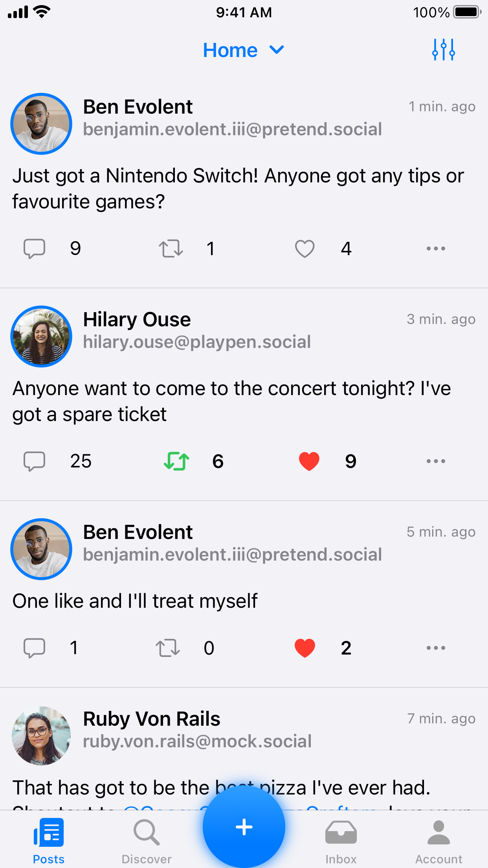
Task: Boost the "One like" post
Action: click(168, 648)
